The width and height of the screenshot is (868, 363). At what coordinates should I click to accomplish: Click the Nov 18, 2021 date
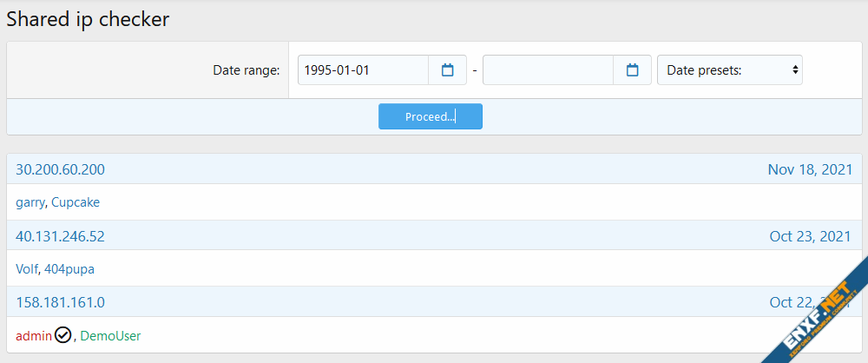[809, 169]
